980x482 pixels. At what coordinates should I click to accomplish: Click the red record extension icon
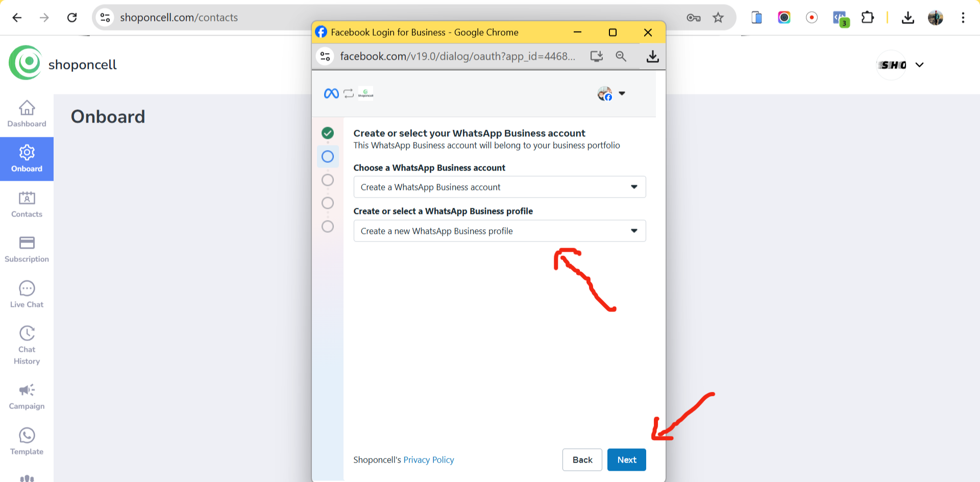(812, 17)
